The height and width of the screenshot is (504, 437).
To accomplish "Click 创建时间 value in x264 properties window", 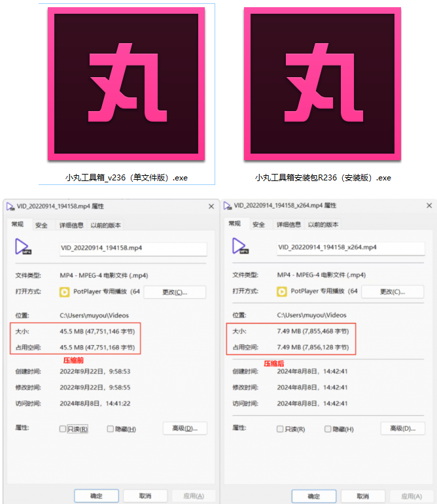I will coord(312,371).
